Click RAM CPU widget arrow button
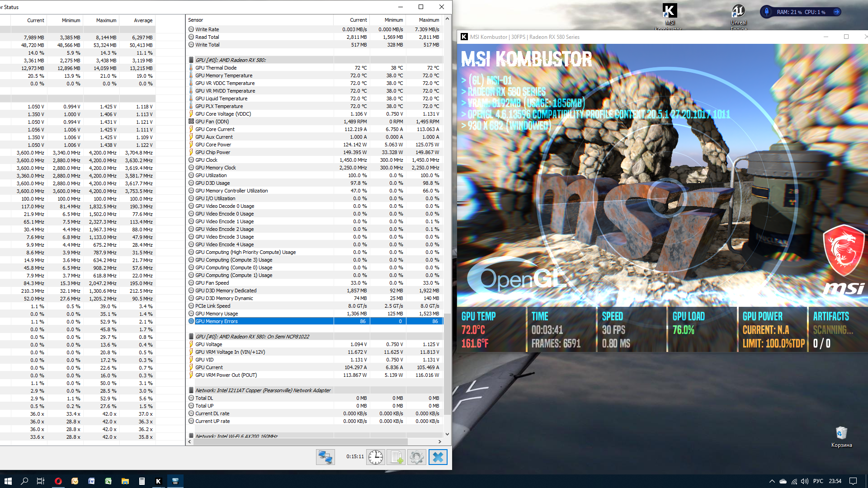Viewport: 868px width, 488px height. [x=836, y=12]
